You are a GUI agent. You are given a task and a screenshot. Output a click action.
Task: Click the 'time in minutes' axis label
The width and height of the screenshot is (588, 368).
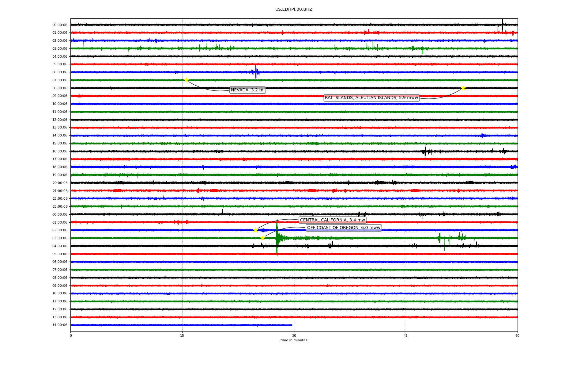pyautogui.click(x=293, y=340)
